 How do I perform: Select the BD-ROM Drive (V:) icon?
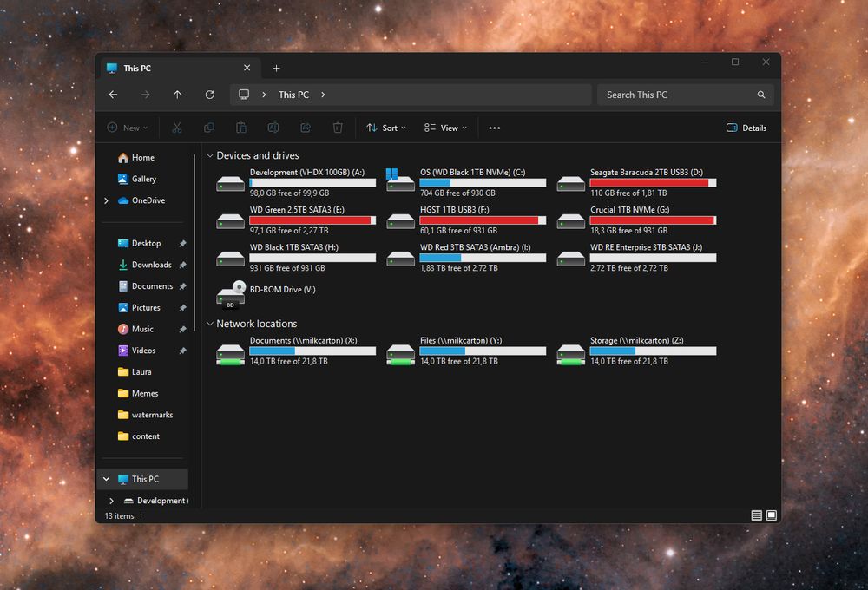pyautogui.click(x=231, y=294)
